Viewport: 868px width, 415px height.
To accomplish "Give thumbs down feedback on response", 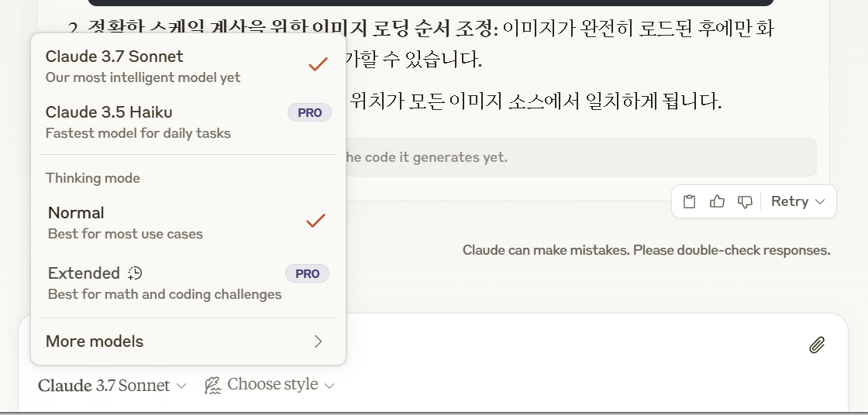I will pos(745,201).
